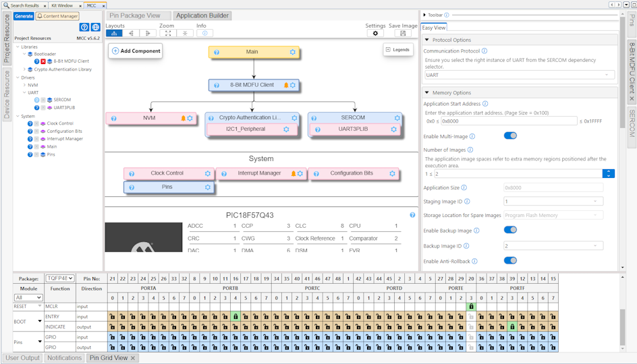Open the globe icon in Project Resources

(x=96, y=28)
